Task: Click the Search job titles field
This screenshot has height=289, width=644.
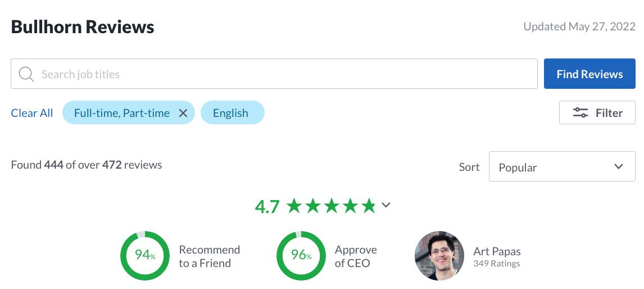Action: (x=274, y=74)
